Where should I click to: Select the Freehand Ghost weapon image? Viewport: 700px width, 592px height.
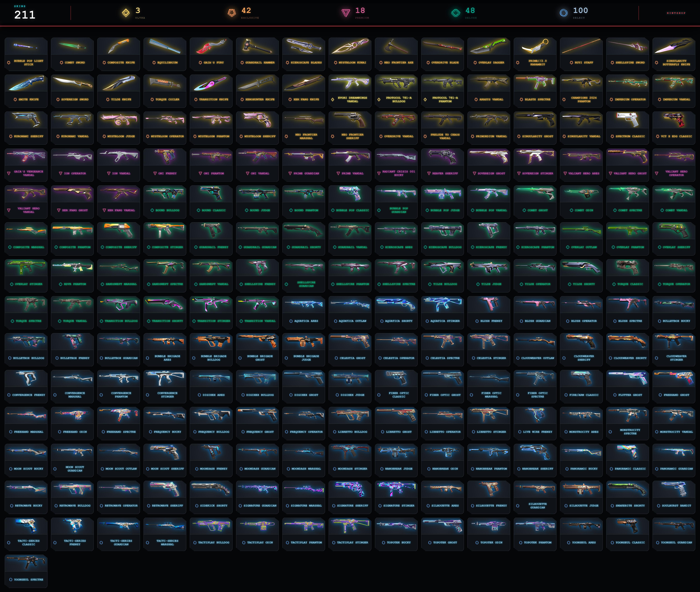(674, 378)
